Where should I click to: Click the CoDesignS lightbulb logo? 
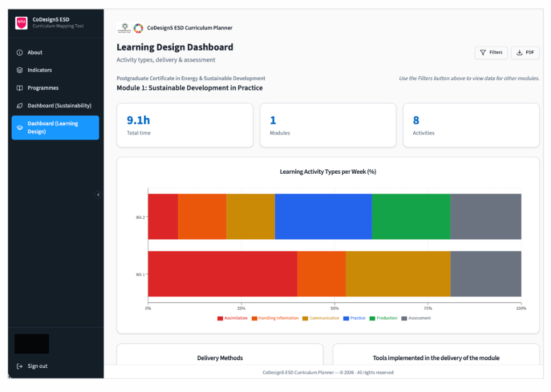[x=124, y=28]
